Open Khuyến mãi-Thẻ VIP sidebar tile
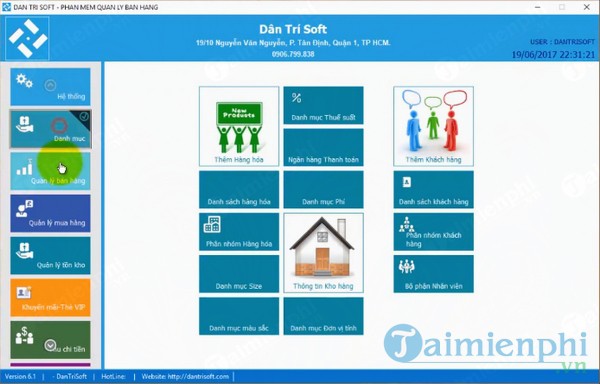Image resolution: width=600 pixels, height=384 pixels. [x=50, y=297]
